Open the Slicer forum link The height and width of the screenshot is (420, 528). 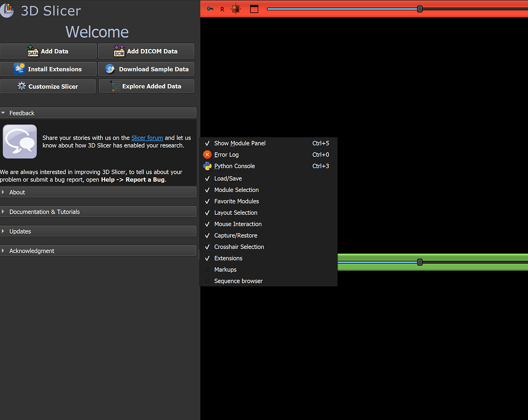pos(147,137)
